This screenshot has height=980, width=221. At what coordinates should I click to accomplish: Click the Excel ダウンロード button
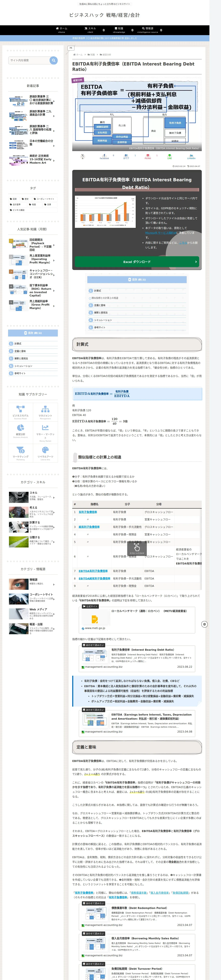(137, 262)
